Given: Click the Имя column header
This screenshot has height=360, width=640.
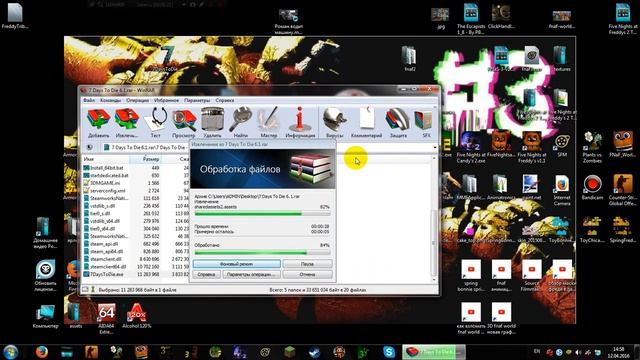Looking at the screenshot, I should point(105,159).
